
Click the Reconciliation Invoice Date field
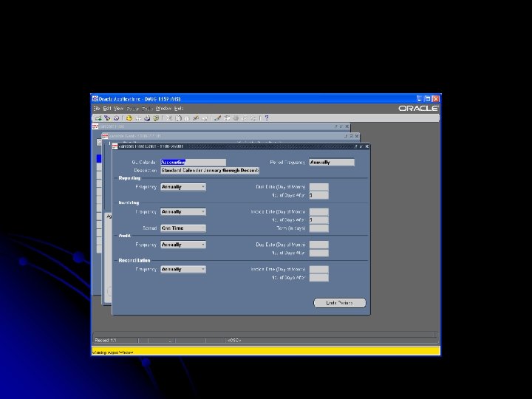[x=319, y=270]
